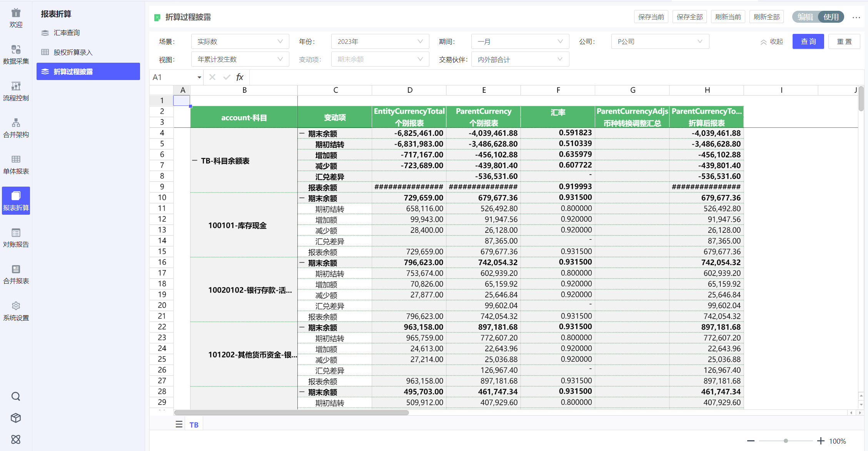Switch the mode toggle to 使用
The height and width of the screenshot is (451, 868).
(831, 17)
